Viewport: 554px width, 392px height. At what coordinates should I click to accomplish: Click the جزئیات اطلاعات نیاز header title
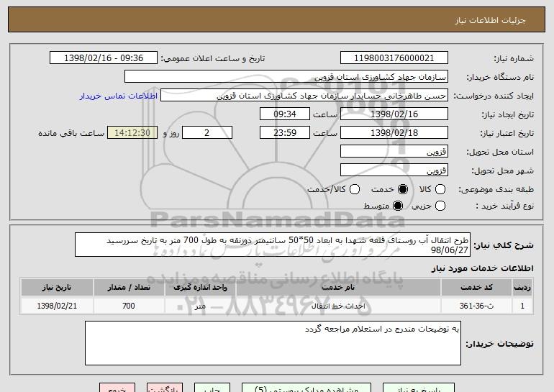[490, 20]
